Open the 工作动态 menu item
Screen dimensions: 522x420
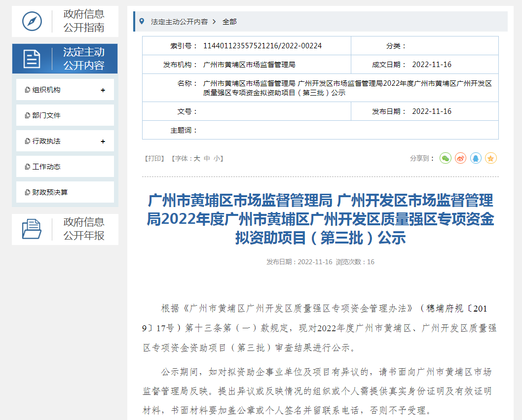tap(46, 167)
